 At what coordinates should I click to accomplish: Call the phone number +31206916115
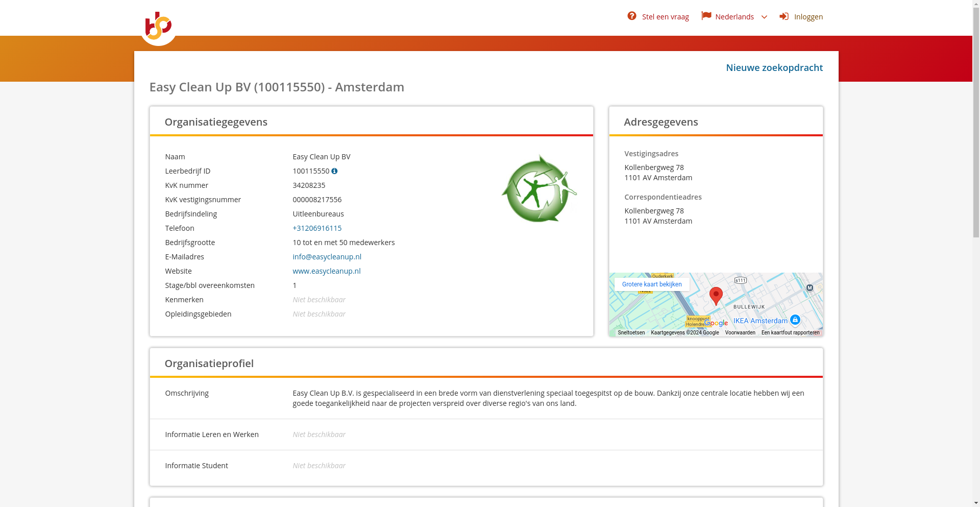pos(317,228)
